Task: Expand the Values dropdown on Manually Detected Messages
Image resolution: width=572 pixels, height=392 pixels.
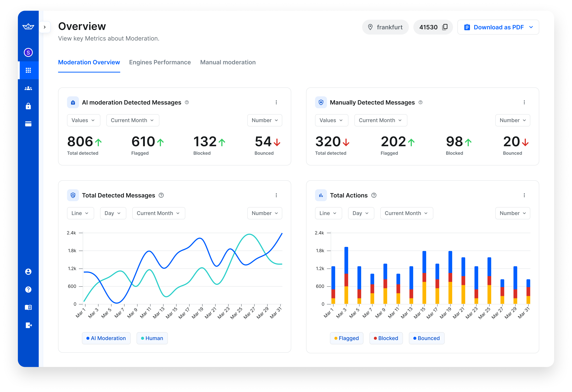Action: pos(332,120)
